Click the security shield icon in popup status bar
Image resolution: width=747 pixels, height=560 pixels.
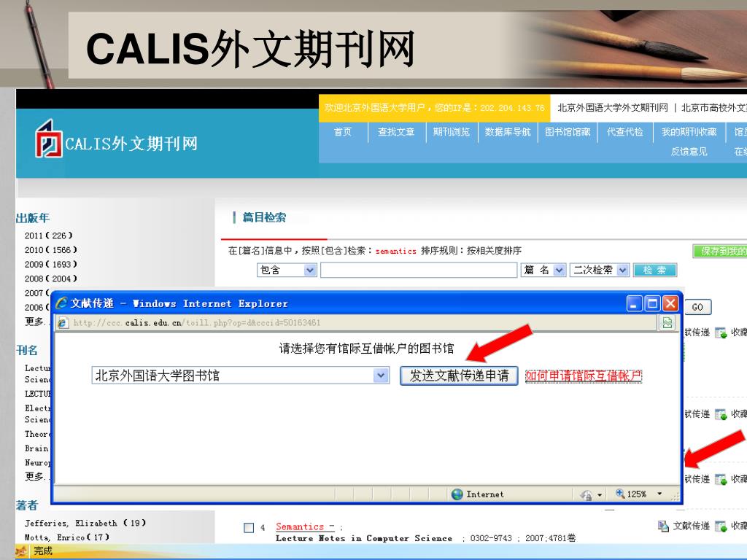coord(586,495)
